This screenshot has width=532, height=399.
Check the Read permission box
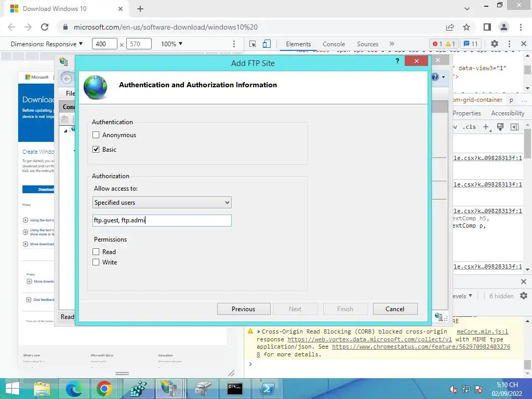coord(96,252)
